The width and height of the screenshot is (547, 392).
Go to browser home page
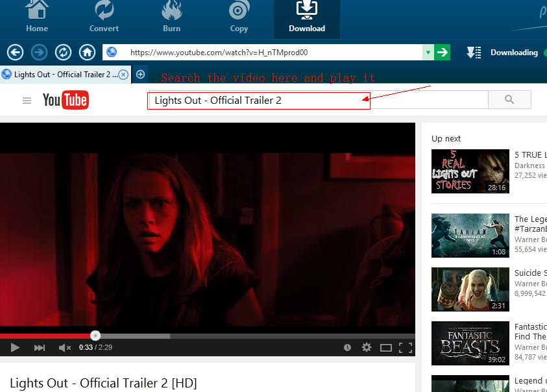87,53
